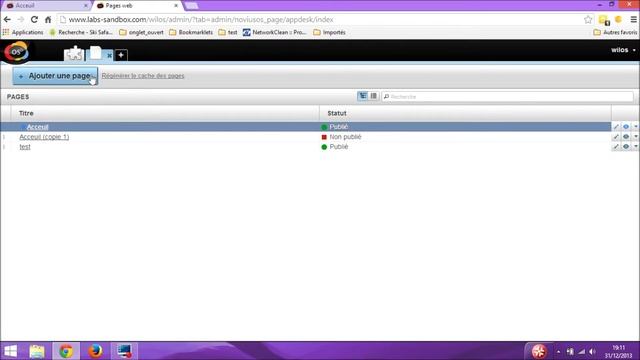Click the Non publié status text

coord(345,137)
